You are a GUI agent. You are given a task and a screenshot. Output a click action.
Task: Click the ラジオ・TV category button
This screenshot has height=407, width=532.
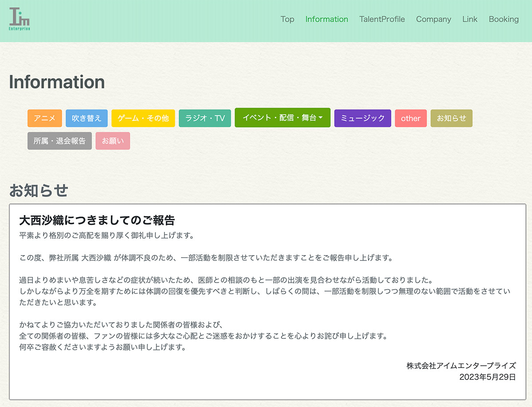coord(205,118)
